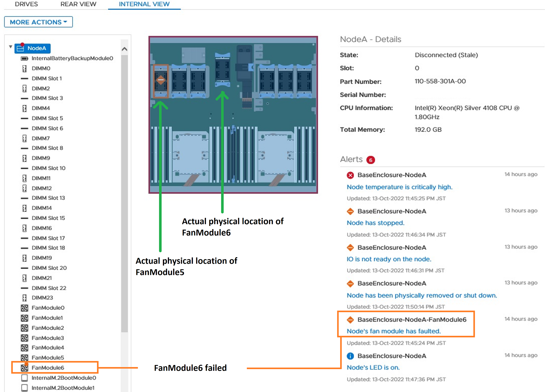Click the InternalBatteryBackupModule0 battery icon

click(25, 58)
